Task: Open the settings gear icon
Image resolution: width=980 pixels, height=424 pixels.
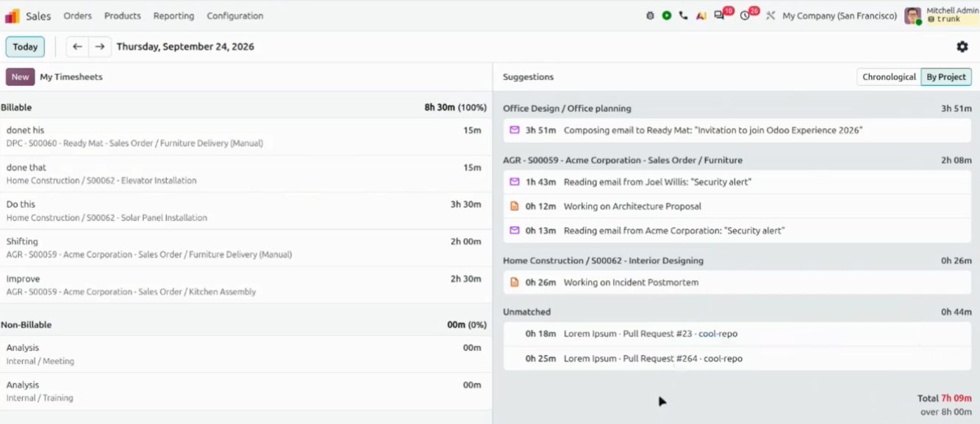Action: (x=962, y=46)
